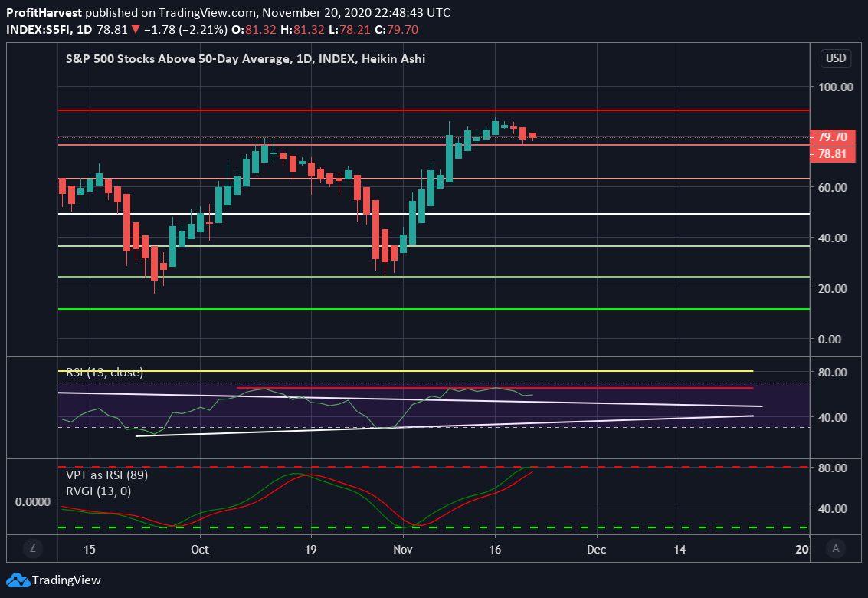Image resolution: width=868 pixels, height=598 pixels.
Task: Click the Dec date label on time axis
Action: coord(596,549)
